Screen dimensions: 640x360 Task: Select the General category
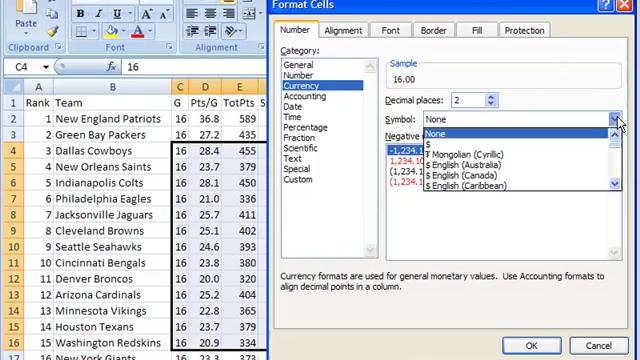322,65
